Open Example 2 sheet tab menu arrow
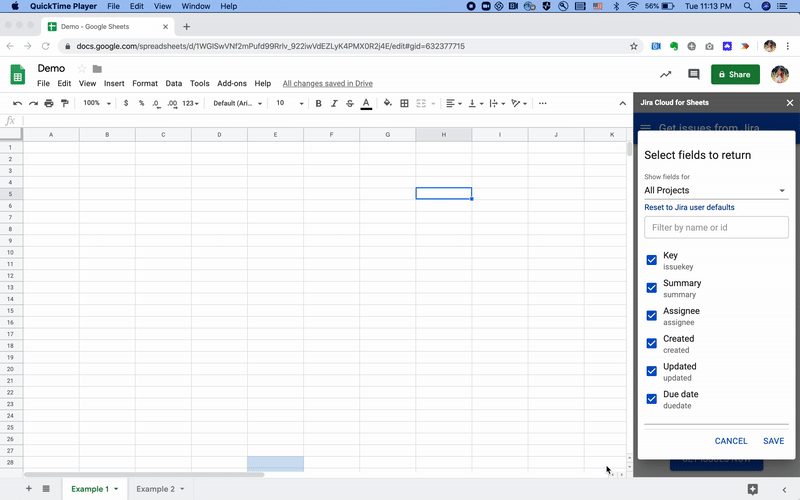 click(x=182, y=489)
